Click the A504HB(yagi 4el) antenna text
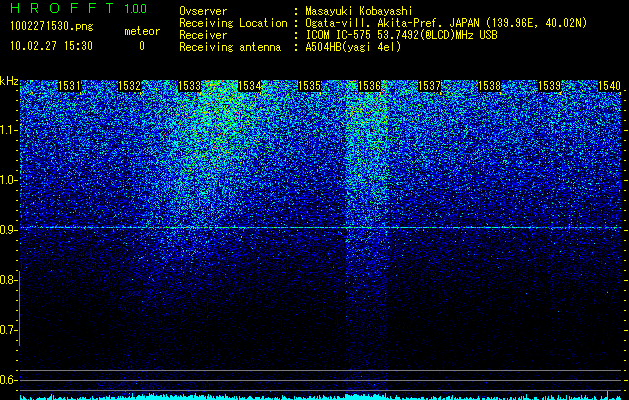629x400 pixels. pyautogui.click(x=353, y=47)
